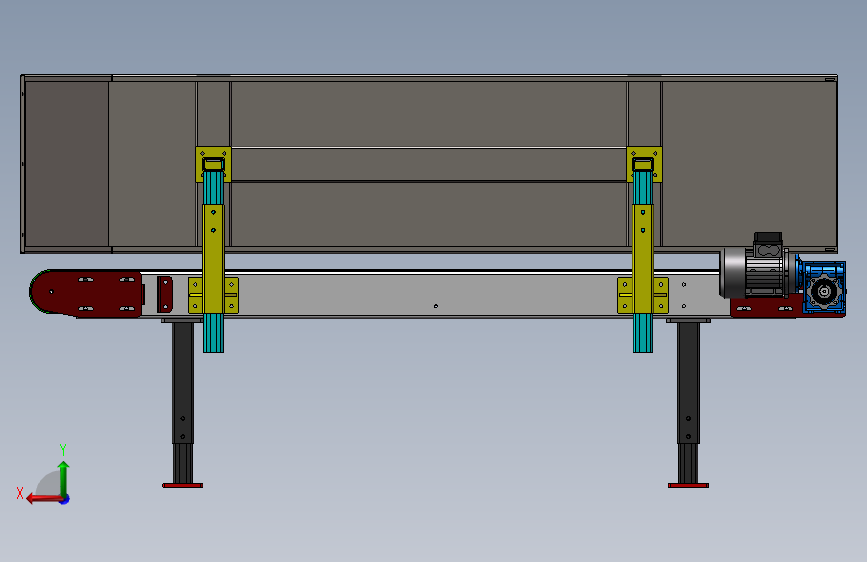Select the small dark red bracket beside the tail plate

click(x=165, y=294)
